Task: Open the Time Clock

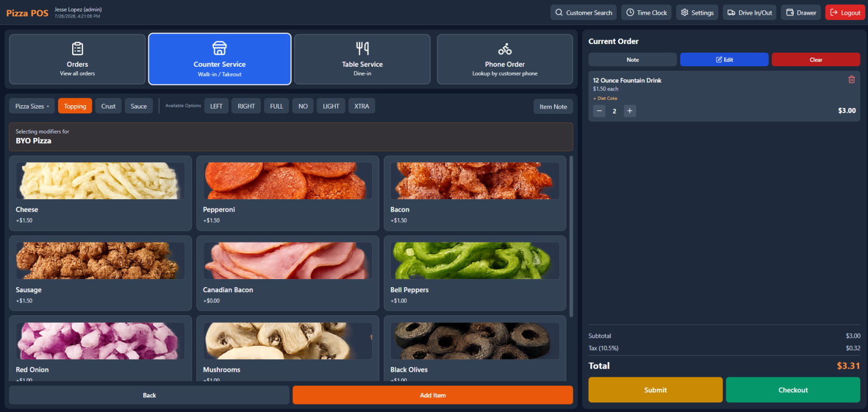Action: (x=646, y=12)
